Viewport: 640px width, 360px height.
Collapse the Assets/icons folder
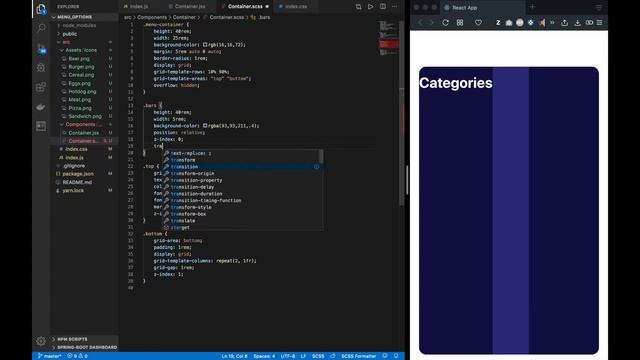tap(84, 50)
